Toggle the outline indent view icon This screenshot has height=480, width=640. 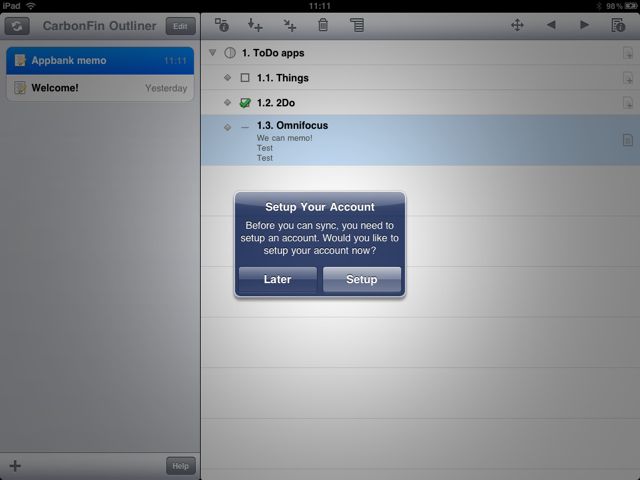pos(357,25)
